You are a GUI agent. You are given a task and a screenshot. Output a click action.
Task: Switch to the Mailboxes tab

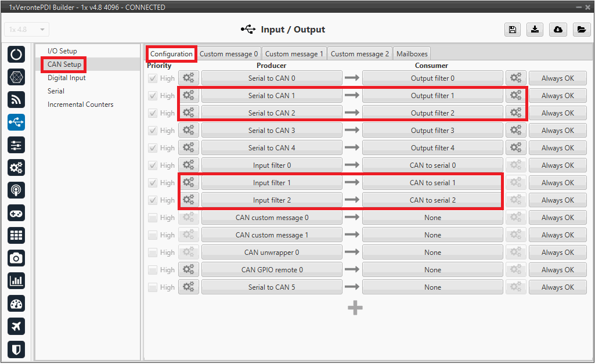412,54
